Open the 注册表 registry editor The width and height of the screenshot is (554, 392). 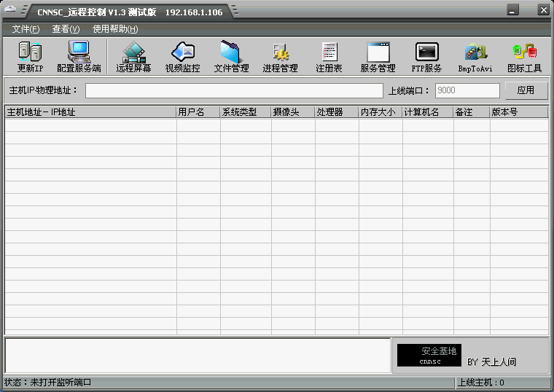[x=329, y=57]
